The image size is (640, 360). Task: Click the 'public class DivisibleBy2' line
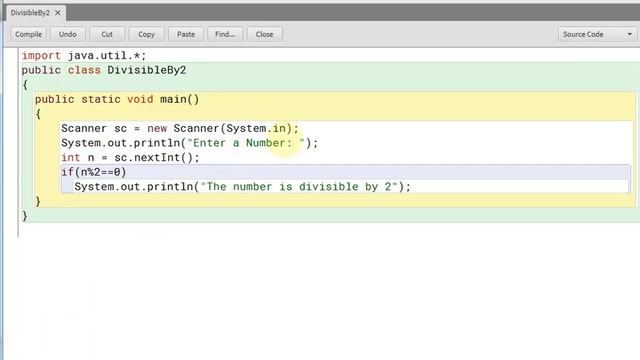pyautogui.click(x=104, y=70)
